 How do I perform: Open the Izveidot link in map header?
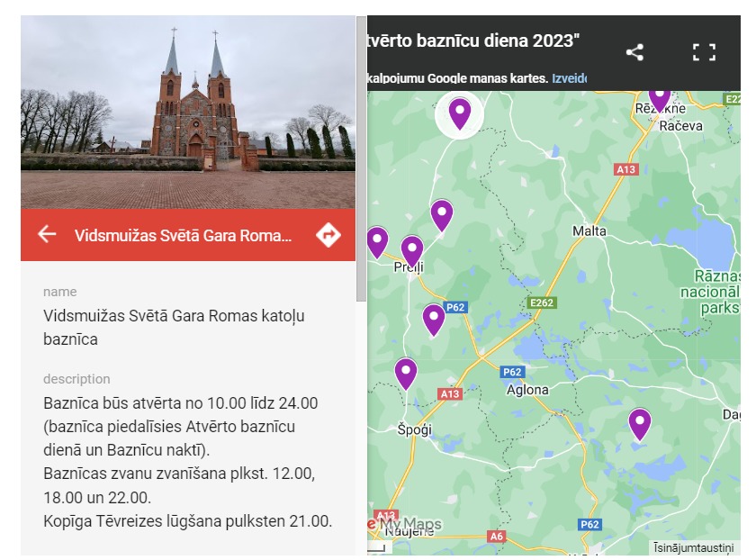pos(570,78)
